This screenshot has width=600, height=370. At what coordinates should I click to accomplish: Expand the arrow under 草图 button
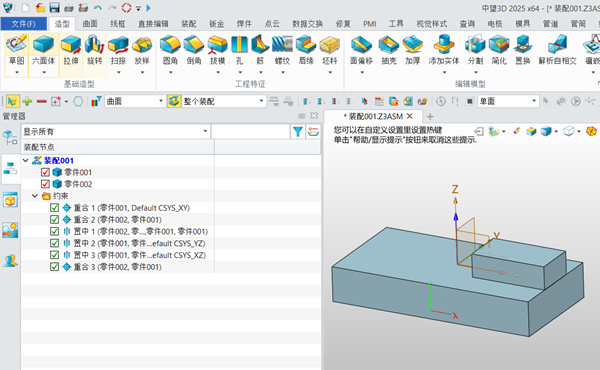[16, 72]
